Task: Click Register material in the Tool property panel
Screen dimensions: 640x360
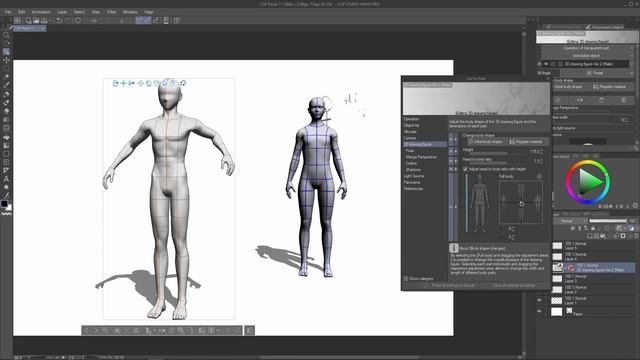Action: (x=609, y=87)
